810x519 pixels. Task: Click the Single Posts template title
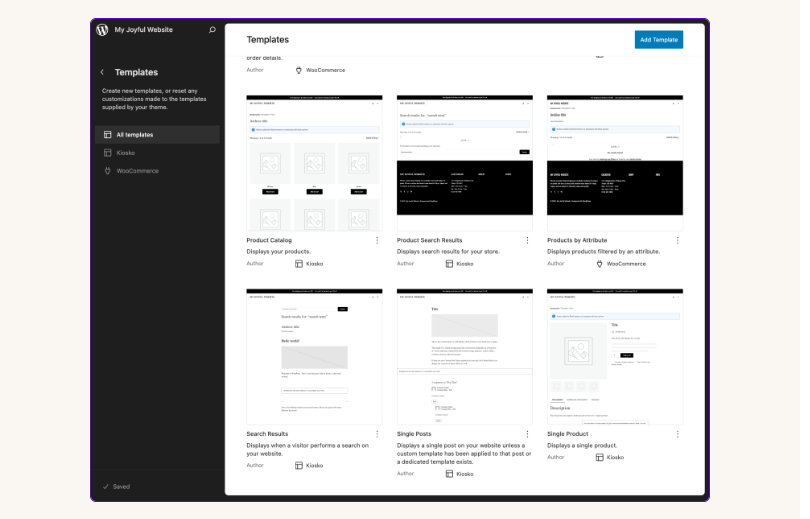(418, 434)
